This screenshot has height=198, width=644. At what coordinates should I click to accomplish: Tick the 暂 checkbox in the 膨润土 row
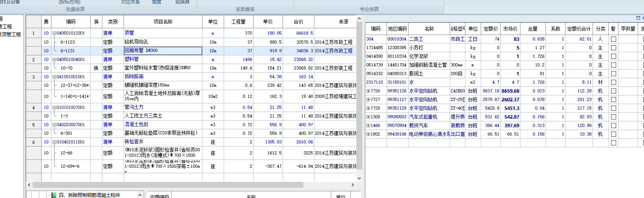coord(613,73)
